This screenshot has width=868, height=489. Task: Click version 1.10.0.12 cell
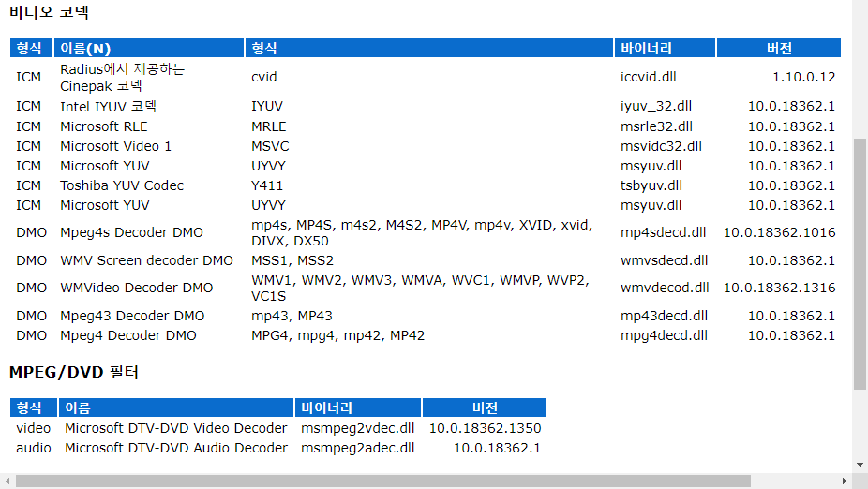pyautogui.click(x=803, y=77)
